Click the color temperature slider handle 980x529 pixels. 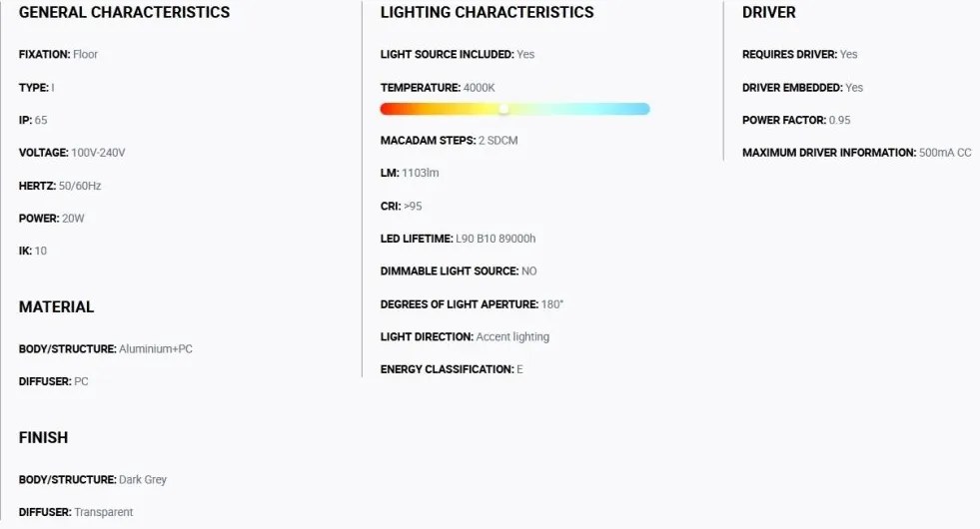(504, 109)
